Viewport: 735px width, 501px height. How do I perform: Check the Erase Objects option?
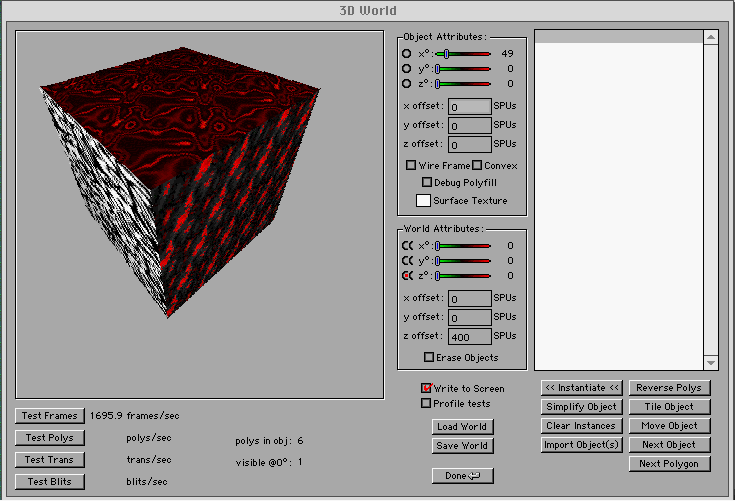click(429, 358)
